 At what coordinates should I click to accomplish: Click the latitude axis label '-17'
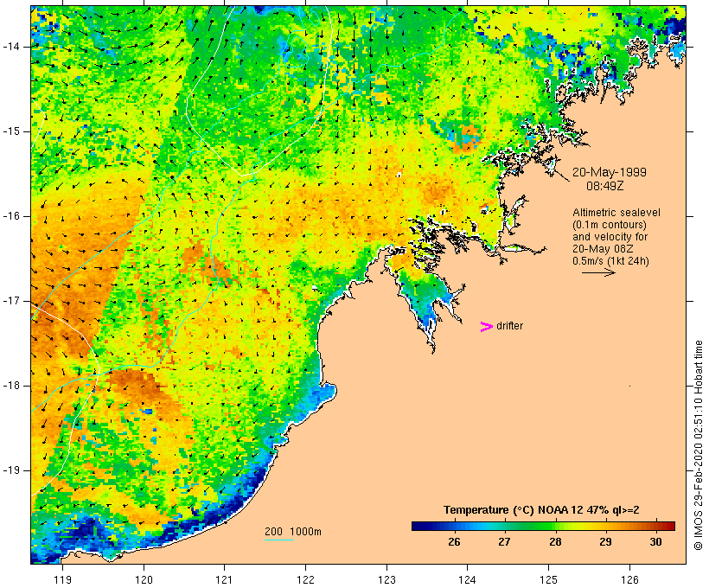11,301
